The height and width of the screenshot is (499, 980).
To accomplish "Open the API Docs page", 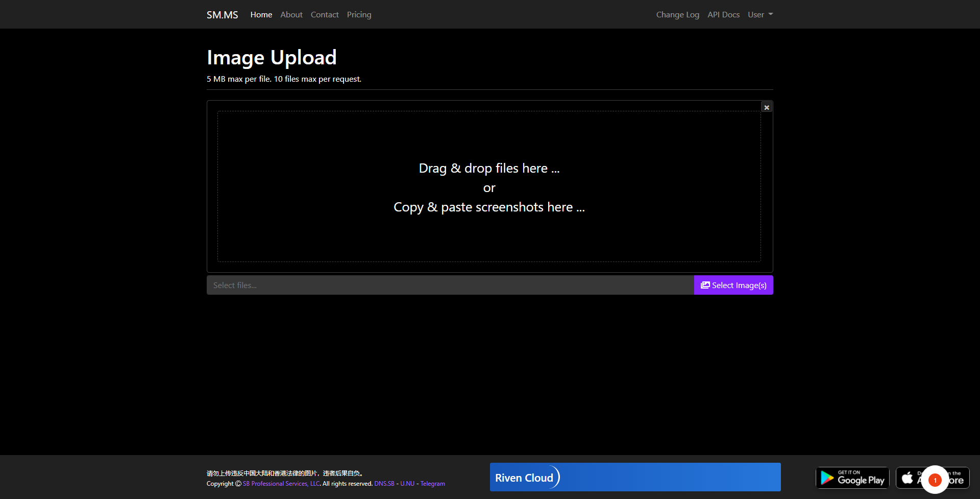I will [x=723, y=15].
